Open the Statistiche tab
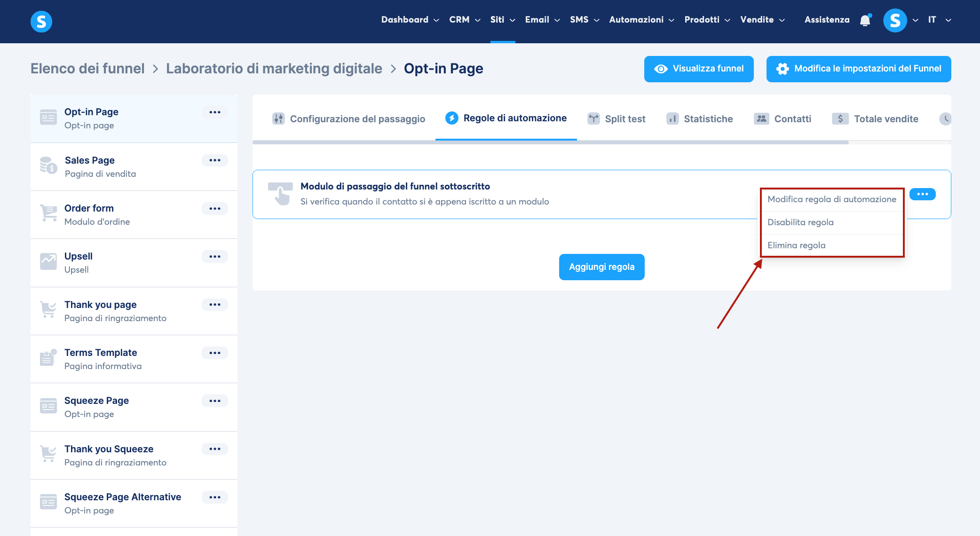The image size is (980, 536). pos(700,119)
